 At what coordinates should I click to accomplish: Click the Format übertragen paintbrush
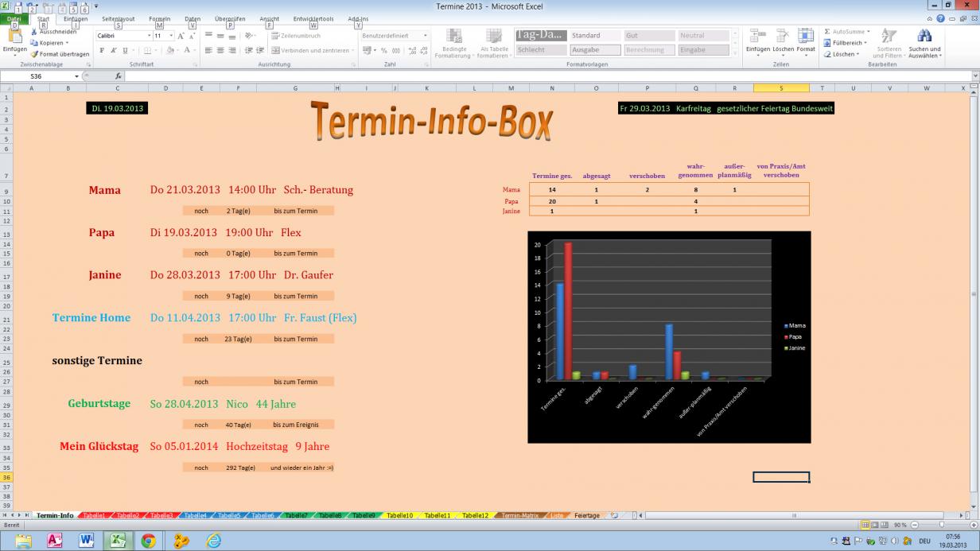point(34,54)
